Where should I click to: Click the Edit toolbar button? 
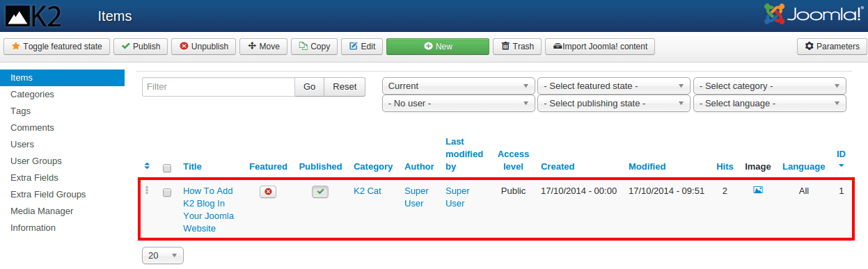[x=362, y=47]
